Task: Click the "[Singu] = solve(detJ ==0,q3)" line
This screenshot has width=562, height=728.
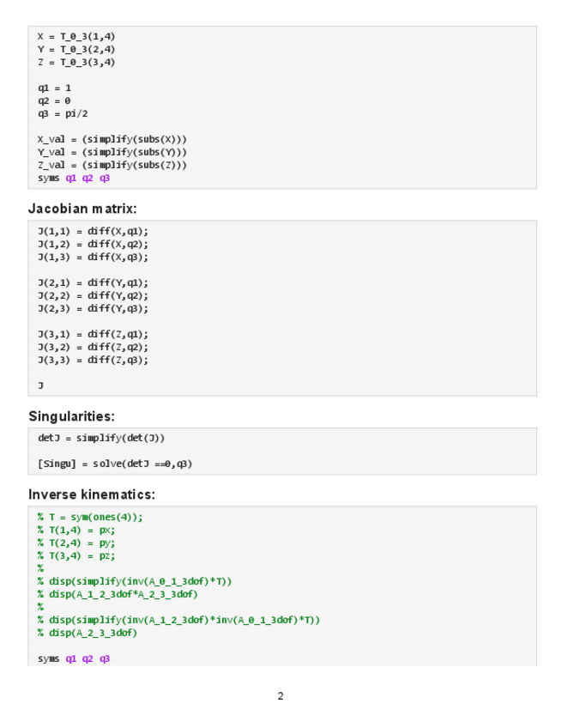Action: click(114, 464)
